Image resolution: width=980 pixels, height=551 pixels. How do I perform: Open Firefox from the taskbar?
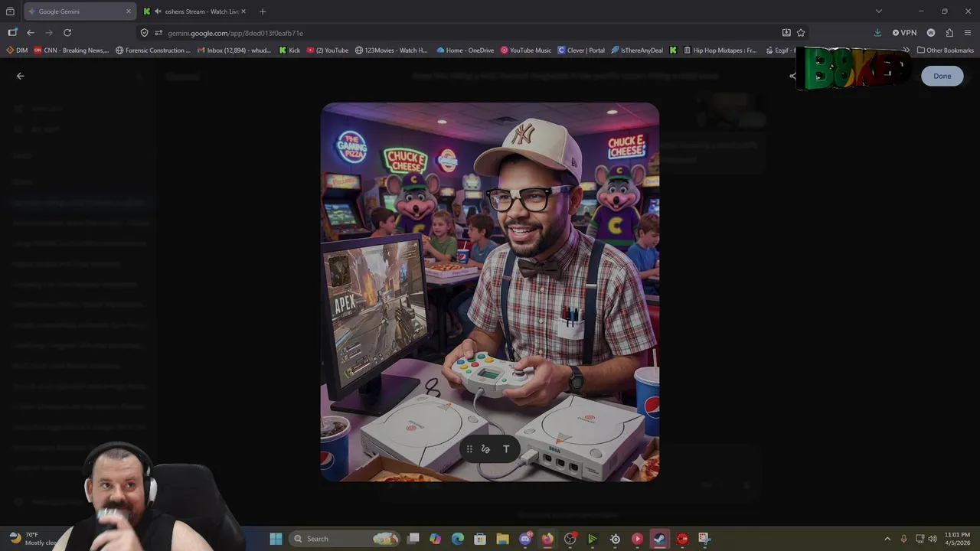point(547,539)
